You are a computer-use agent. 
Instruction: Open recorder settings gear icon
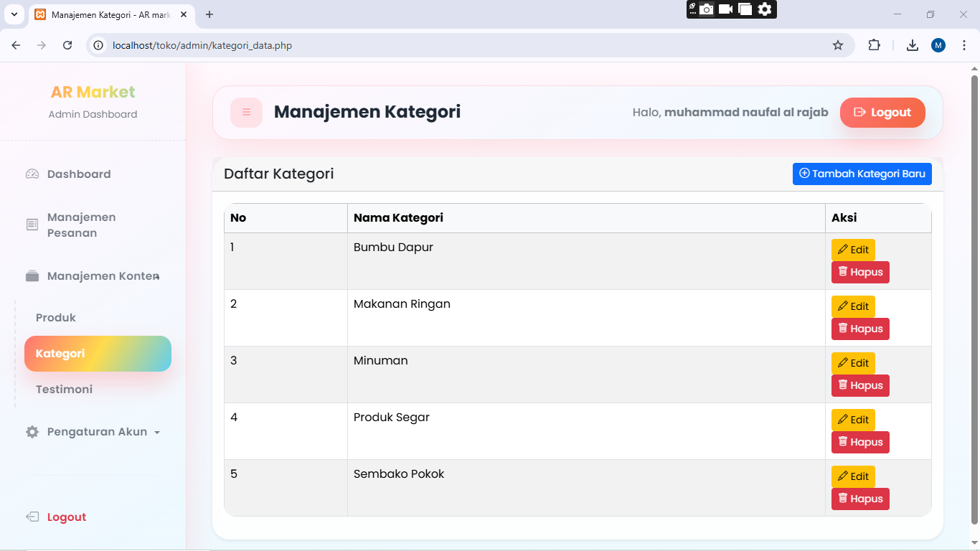pos(765,9)
